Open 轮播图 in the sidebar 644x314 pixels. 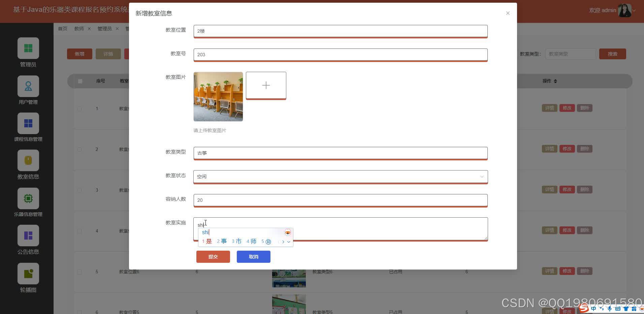pyautogui.click(x=28, y=273)
